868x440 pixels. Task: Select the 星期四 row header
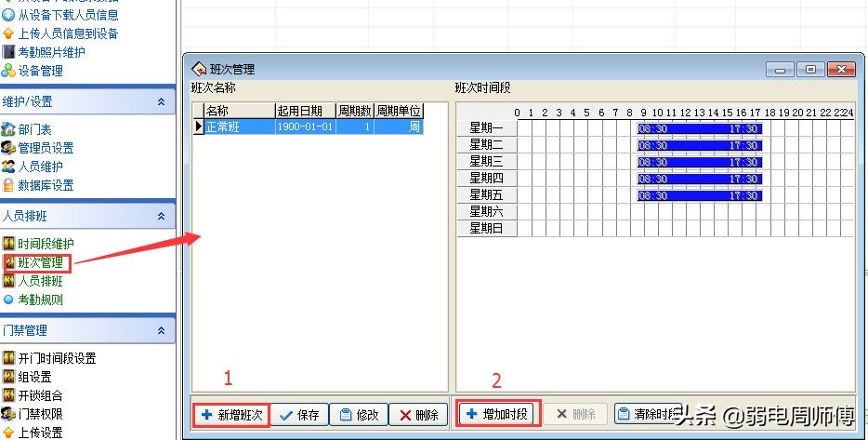point(487,178)
